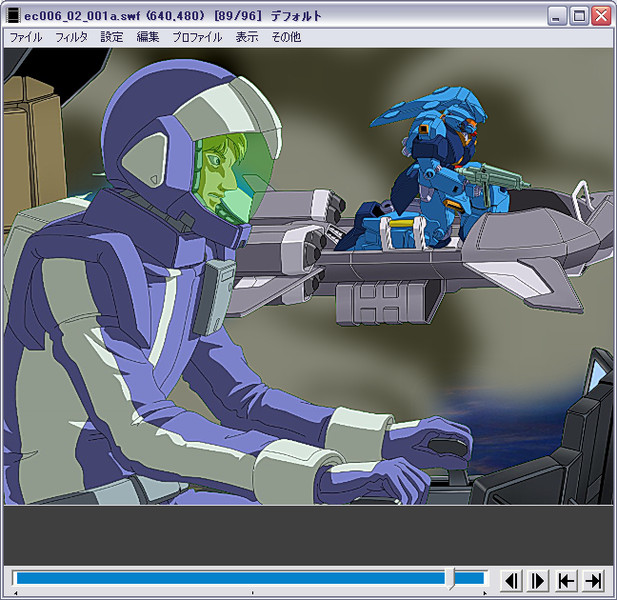
Task: Open the その他 menu
Action: tap(284, 37)
